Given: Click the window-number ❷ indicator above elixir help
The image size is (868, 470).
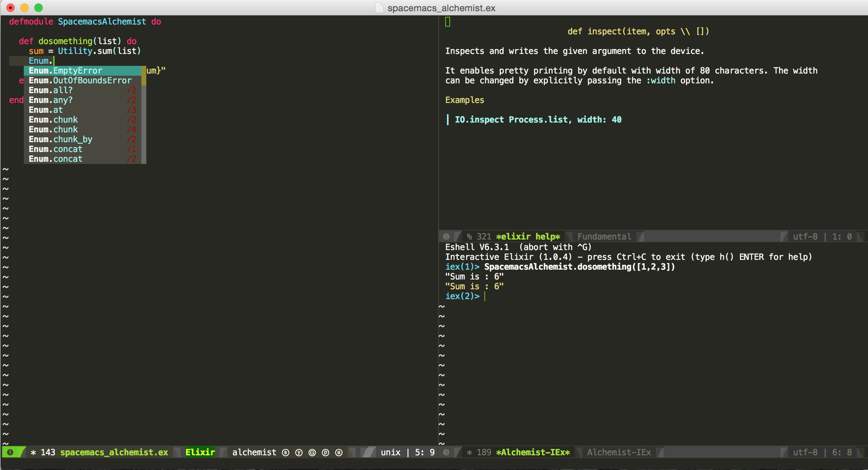Looking at the screenshot, I should (447, 236).
